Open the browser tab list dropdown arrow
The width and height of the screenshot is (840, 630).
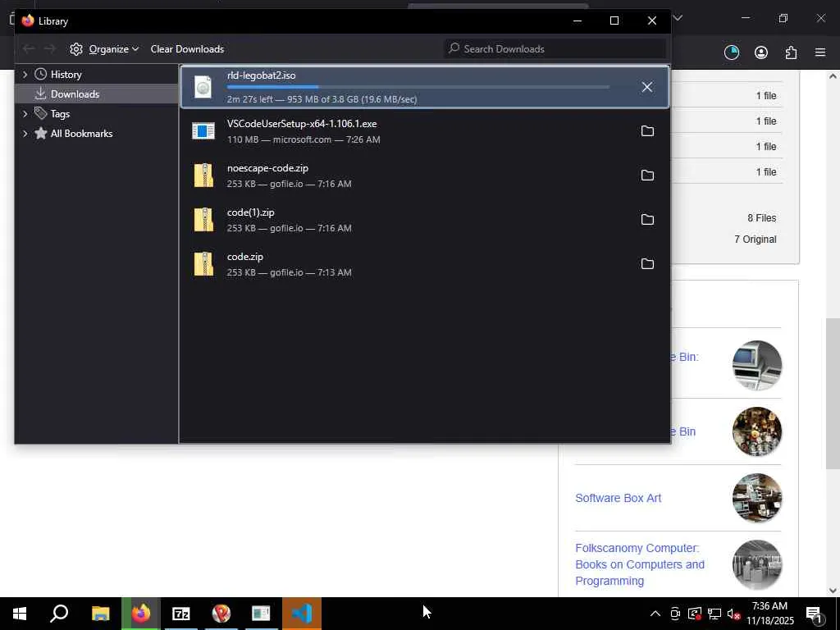coord(678,18)
